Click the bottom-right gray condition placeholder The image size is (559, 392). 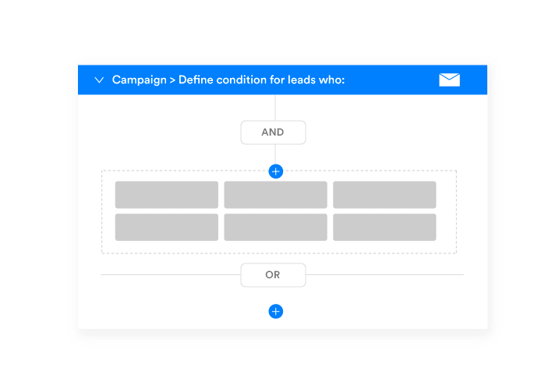tap(384, 227)
